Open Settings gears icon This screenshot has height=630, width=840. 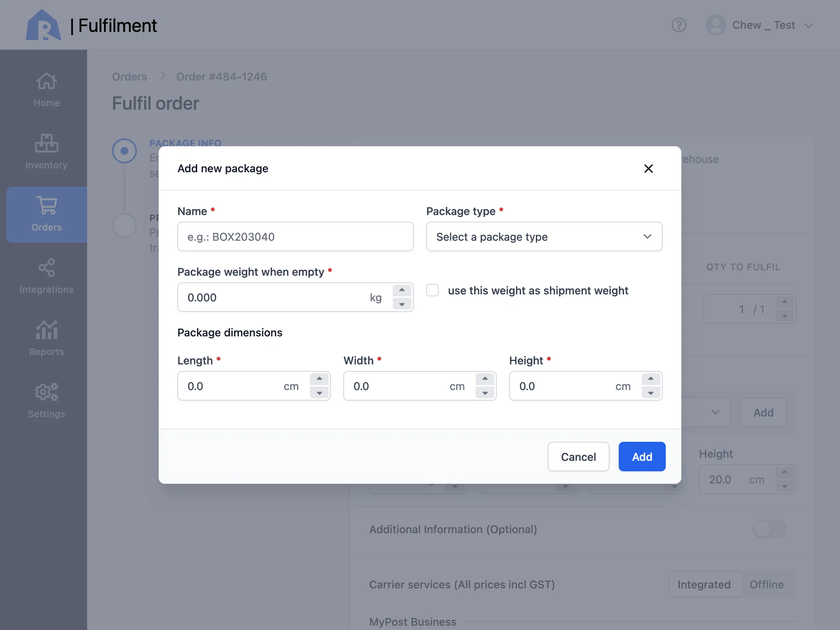pyautogui.click(x=46, y=392)
